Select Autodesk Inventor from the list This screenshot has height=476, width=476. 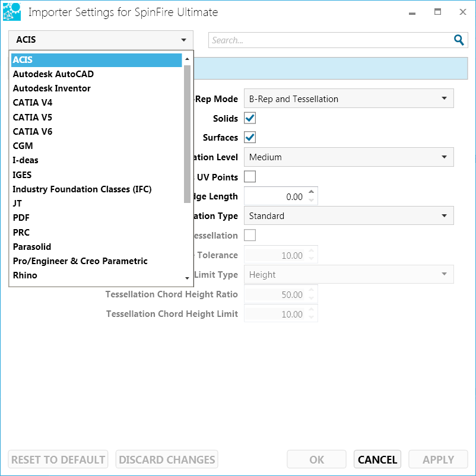click(52, 88)
